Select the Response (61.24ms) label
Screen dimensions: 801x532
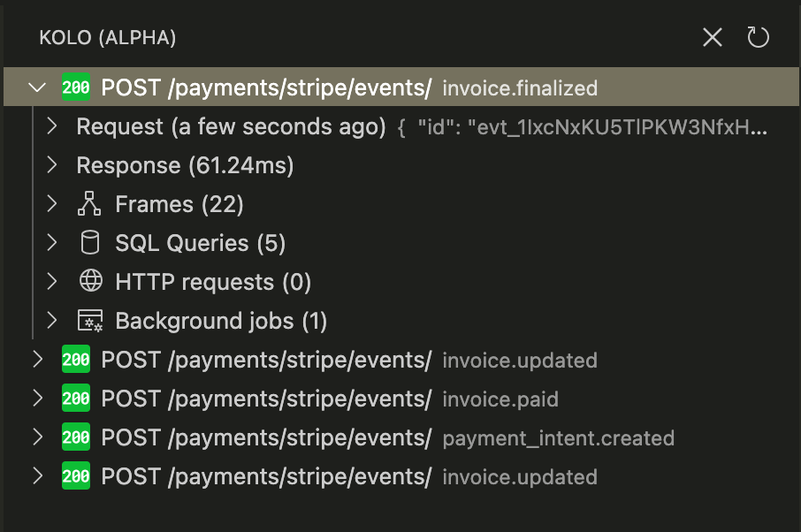pos(185,165)
